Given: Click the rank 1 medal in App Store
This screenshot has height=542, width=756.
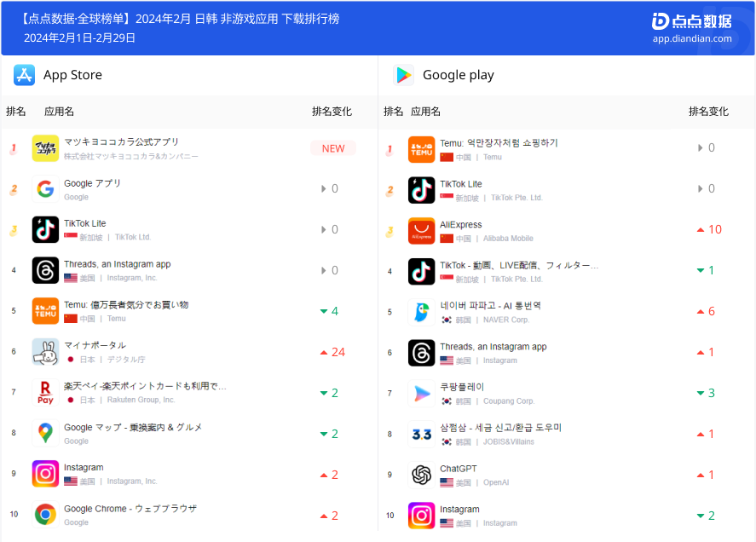Looking at the screenshot, I should (x=14, y=149).
